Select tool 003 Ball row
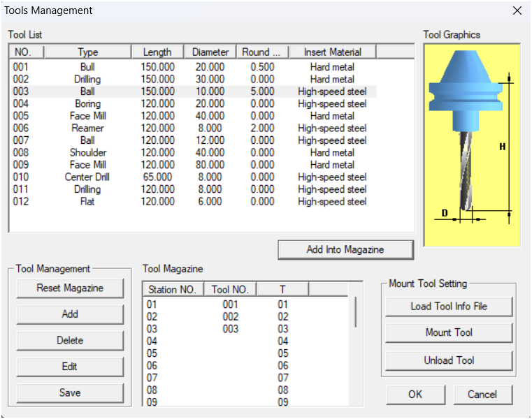 [x=194, y=91]
